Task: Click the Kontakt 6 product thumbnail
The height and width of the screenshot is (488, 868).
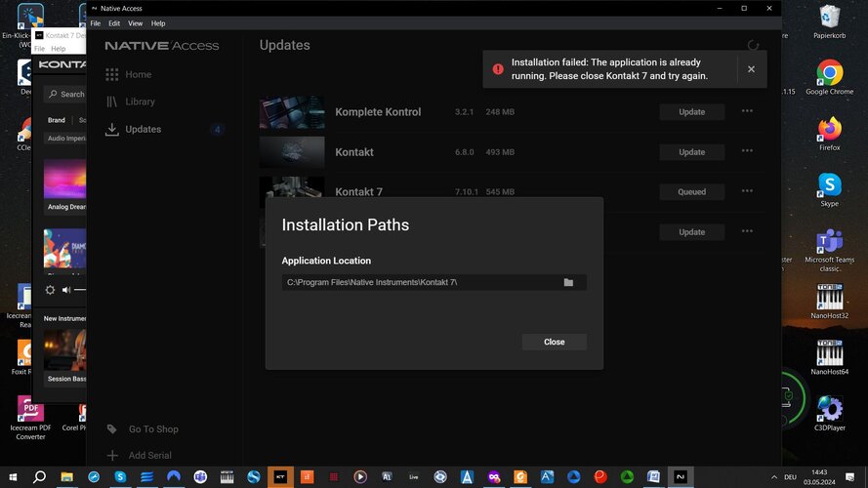Action: click(x=292, y=152)
